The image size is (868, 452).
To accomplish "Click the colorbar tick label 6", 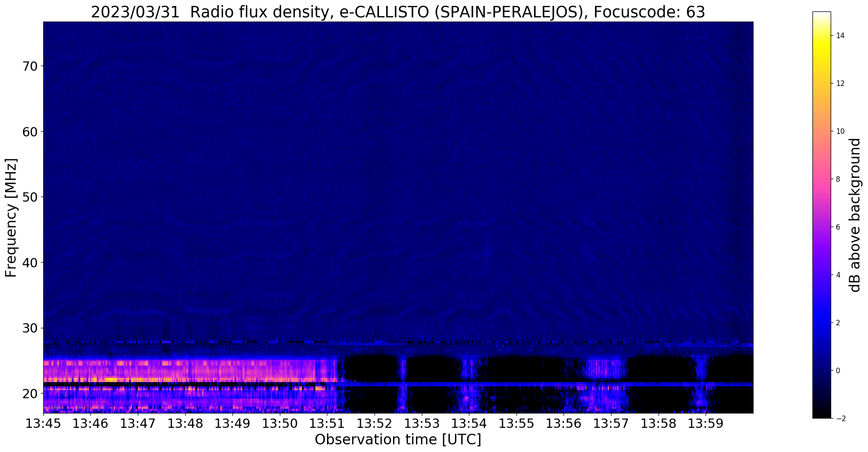I will point(837,227).
